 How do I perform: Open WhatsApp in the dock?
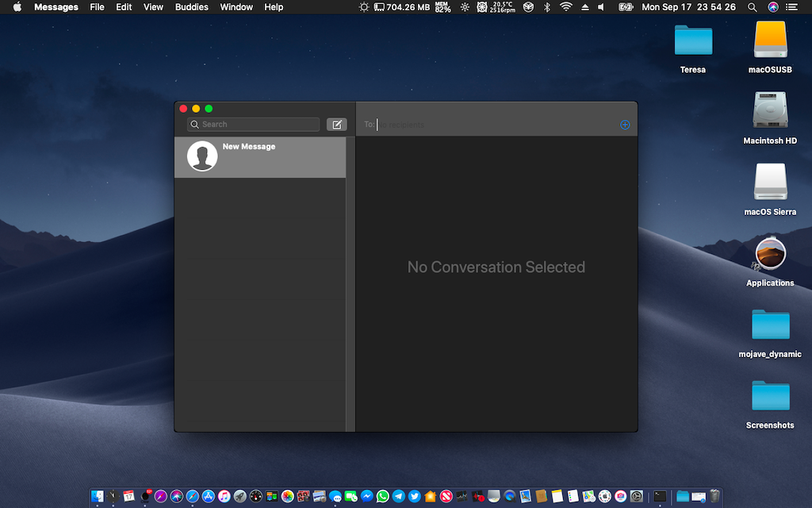(383, 496)
